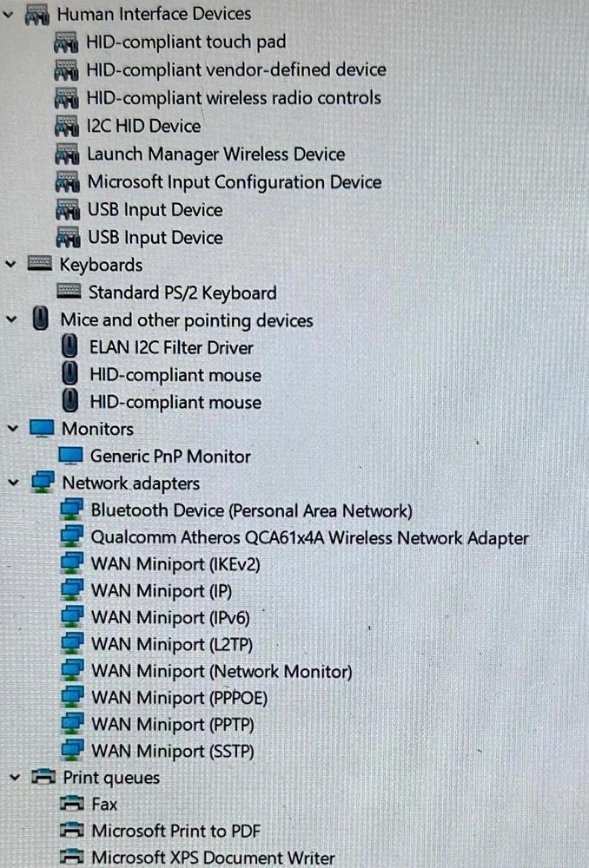Collapse the Human Interface Devices node
This screenshot has height=868, width=589.
pos(9,15)
